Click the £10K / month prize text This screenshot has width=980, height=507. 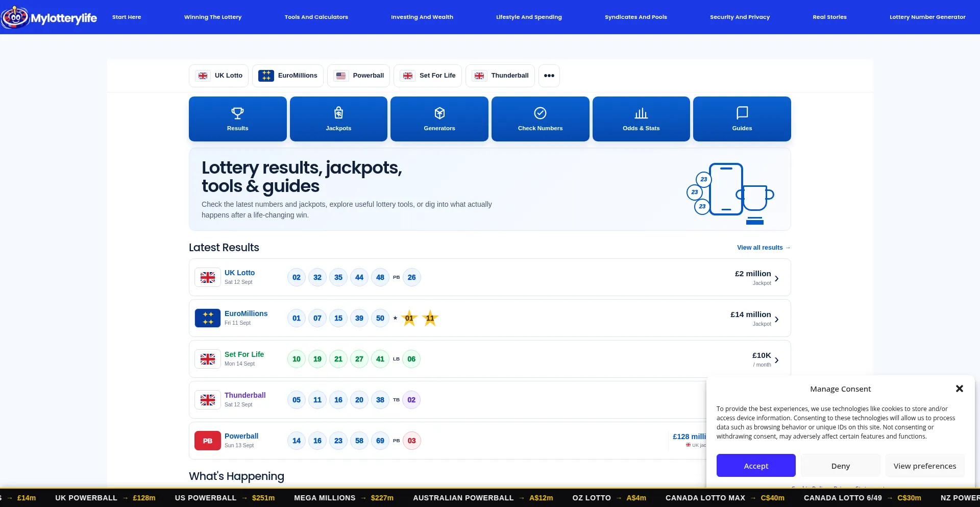tap(762, 359)
